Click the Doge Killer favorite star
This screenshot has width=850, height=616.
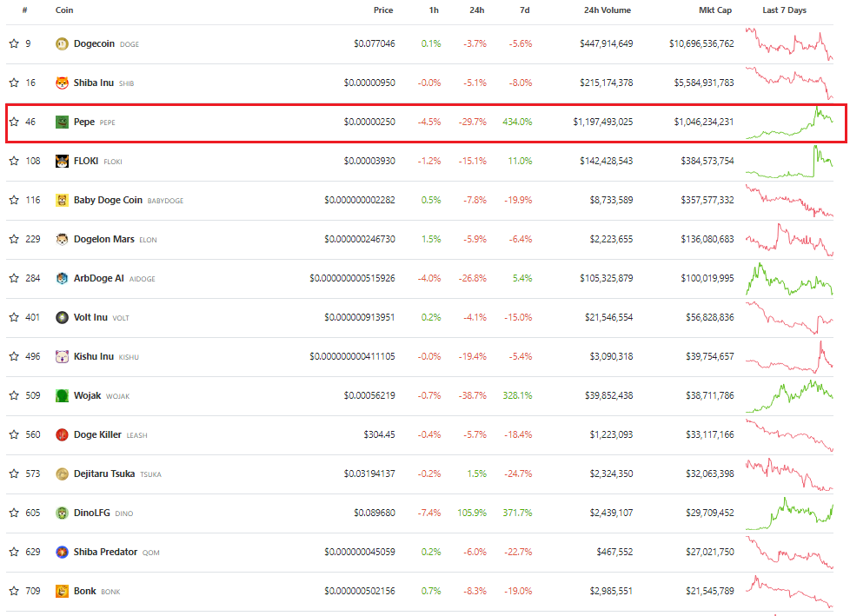tap(14, 434)
